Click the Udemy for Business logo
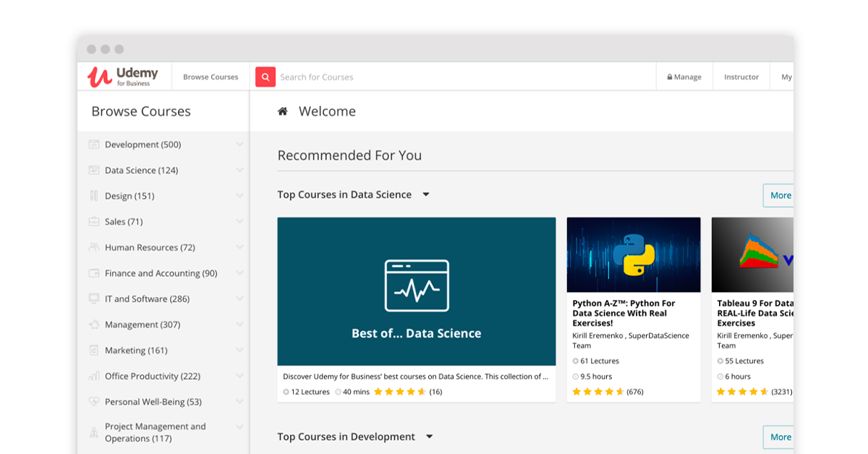Image resolution: width=868 pixels, height=454 pixels. (122, 77)
